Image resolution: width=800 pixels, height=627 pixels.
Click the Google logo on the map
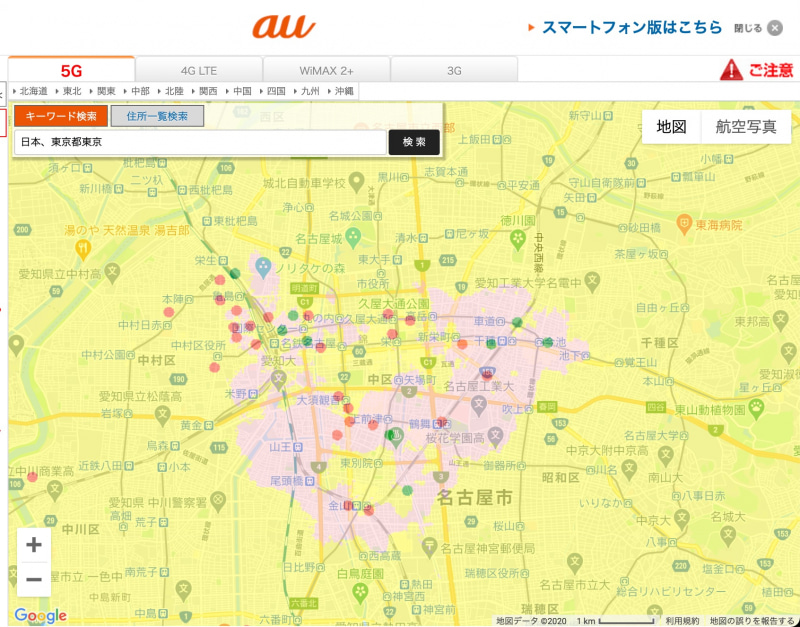(40, 615)
